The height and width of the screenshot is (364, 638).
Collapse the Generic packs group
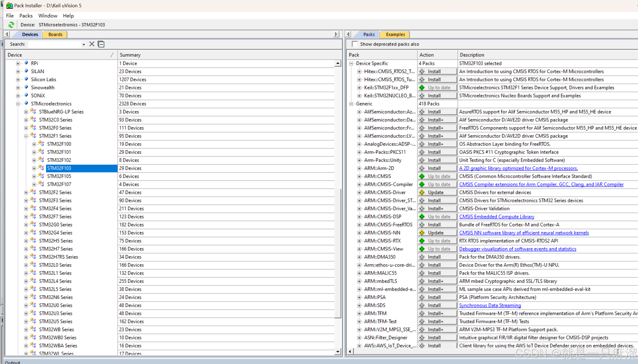click(x=351, y=104)
